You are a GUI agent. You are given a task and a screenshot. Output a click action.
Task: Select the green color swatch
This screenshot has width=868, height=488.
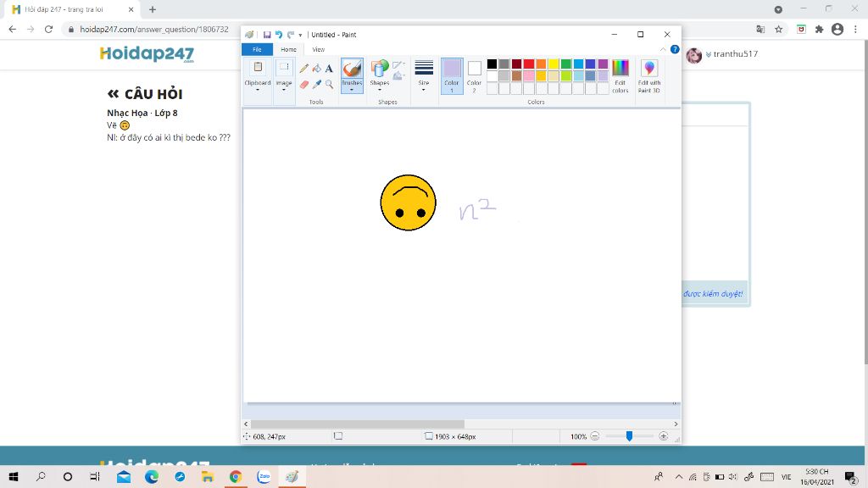tap(565, 64)
